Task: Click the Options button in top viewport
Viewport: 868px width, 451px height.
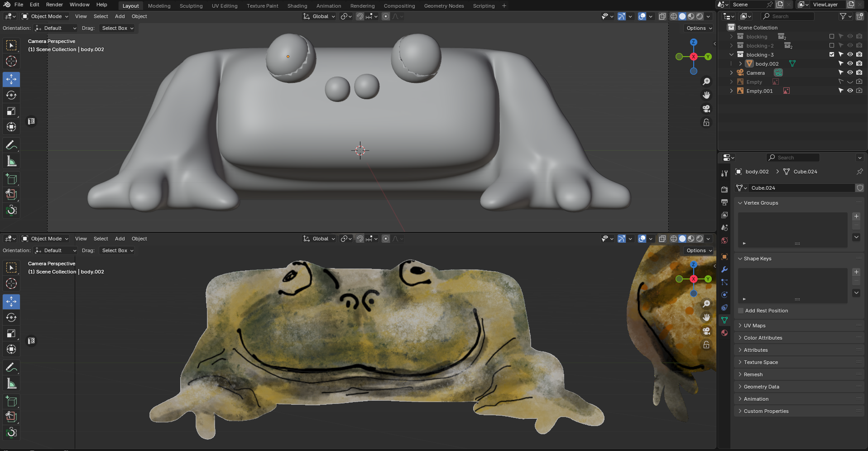Action: (699, 28)
